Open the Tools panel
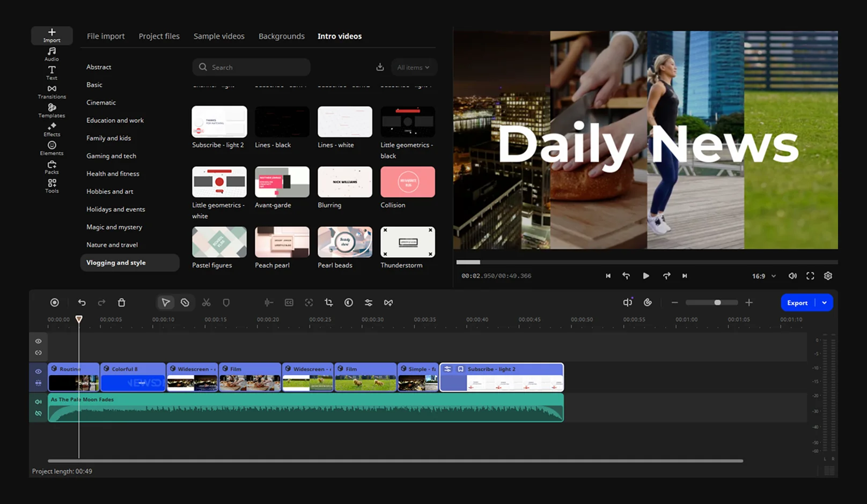 [52, 186]
